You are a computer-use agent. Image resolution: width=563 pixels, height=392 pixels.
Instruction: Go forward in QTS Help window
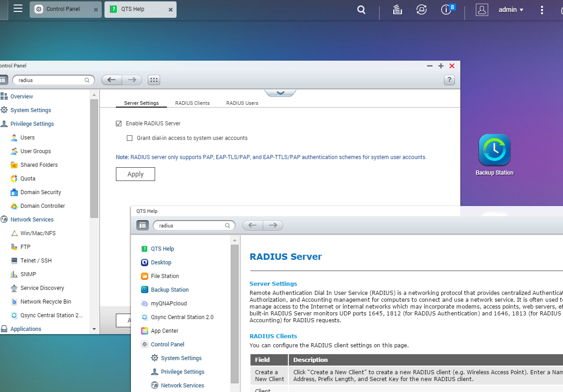coord(273,225)
